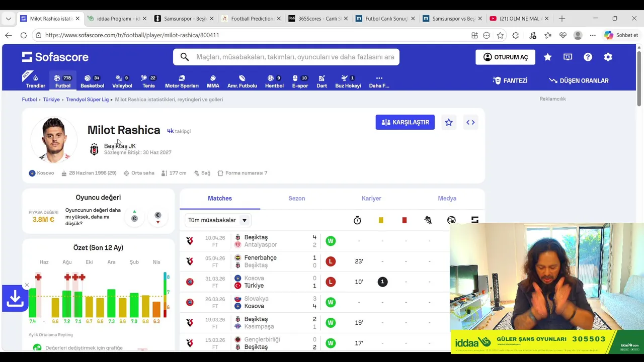Click the OTURUM AÇ login button
This screenshot has height=362, width=644.
(505, 57)
